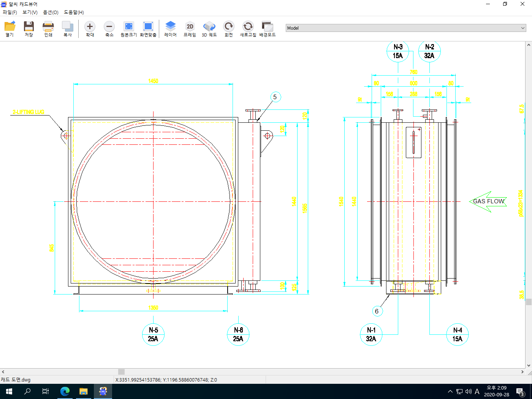The height and width of the screenshot is (399, 532).
Task: Click the N-1 32A nozzle bubble
Action: pos(371,334)
